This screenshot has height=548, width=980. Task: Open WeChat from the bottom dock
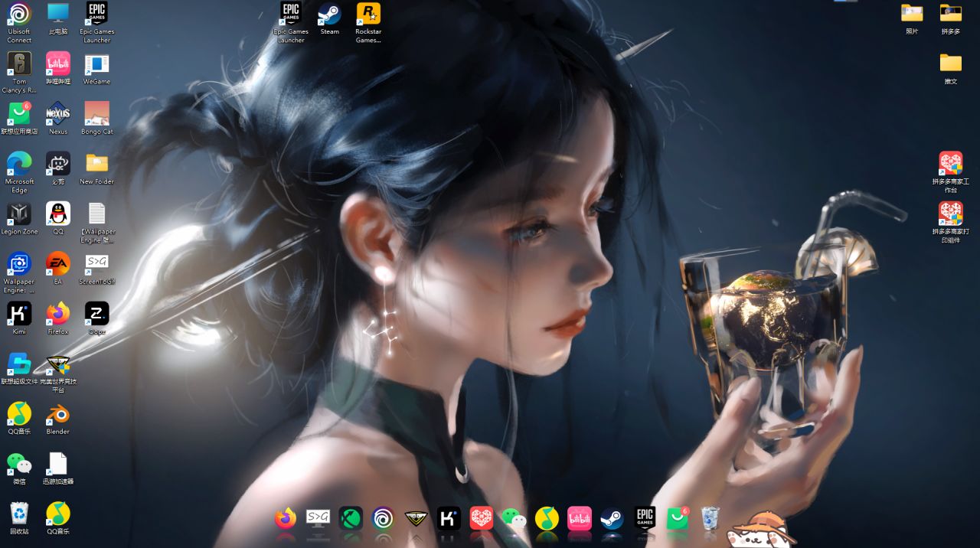coord(514,519)
